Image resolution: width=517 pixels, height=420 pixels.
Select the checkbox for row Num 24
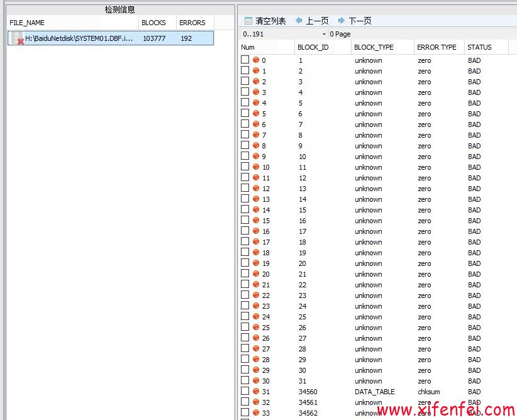click(x=245, y=316)
